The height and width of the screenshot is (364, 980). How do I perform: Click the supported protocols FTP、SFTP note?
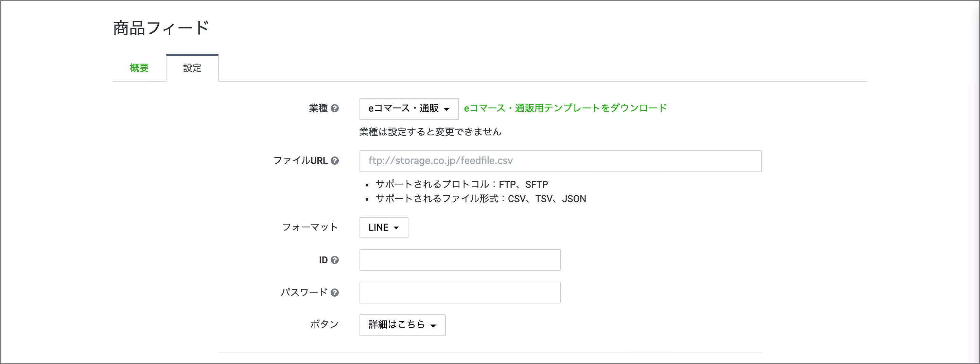click(x=461, y=185)
